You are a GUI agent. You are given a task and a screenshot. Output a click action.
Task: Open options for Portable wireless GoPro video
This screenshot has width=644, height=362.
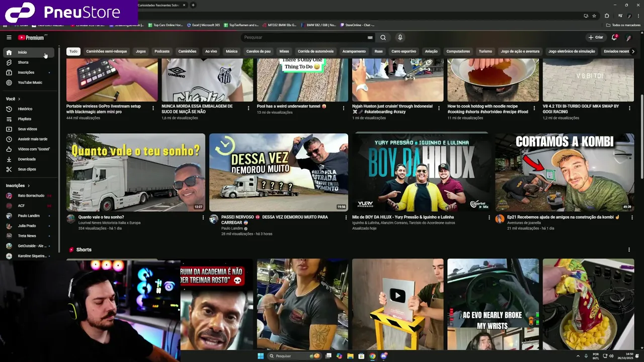(x=153, y=107)
